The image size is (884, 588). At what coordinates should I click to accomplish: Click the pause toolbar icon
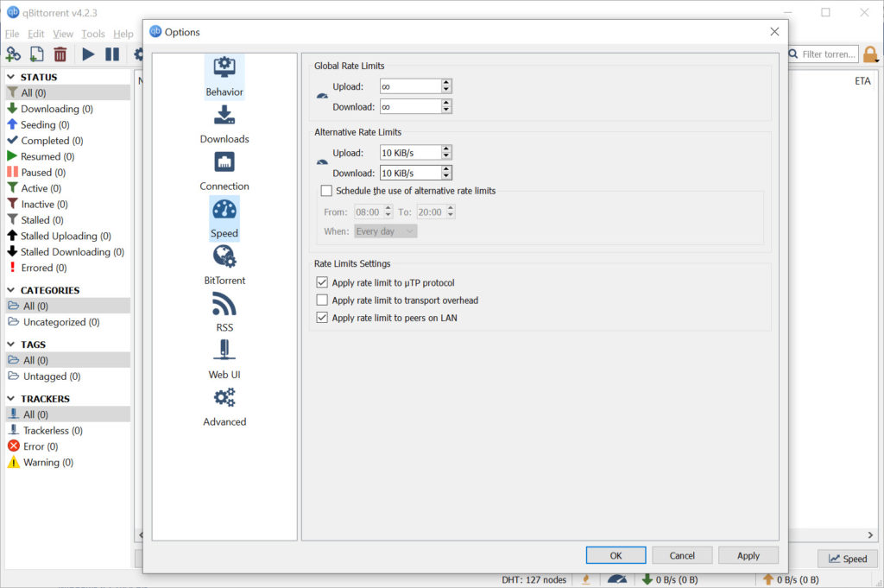[x=112, y=54]
